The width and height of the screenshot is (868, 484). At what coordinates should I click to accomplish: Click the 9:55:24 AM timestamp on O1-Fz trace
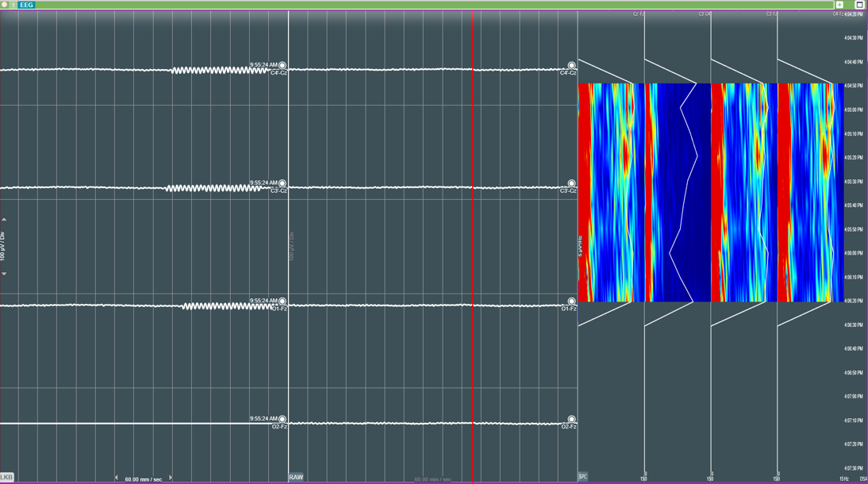pyautogui.click(x=263, y=301)
